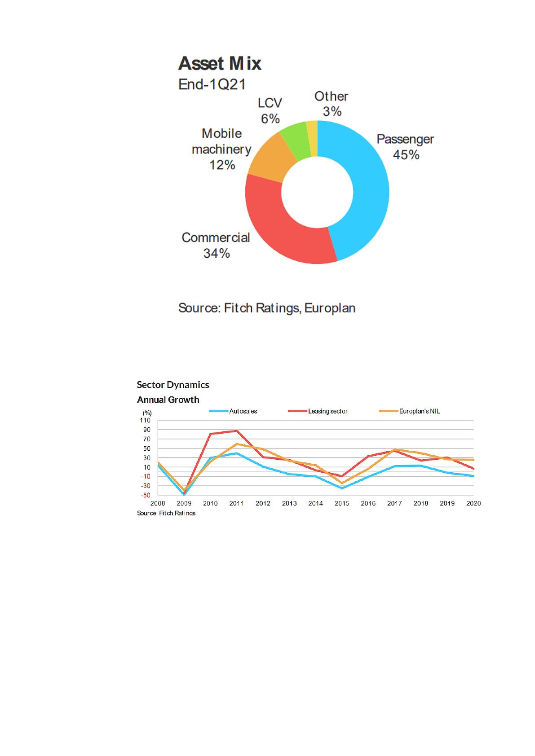Click the 2015 x-axis label
Viewport: 535px width, 756px height.
342,503
